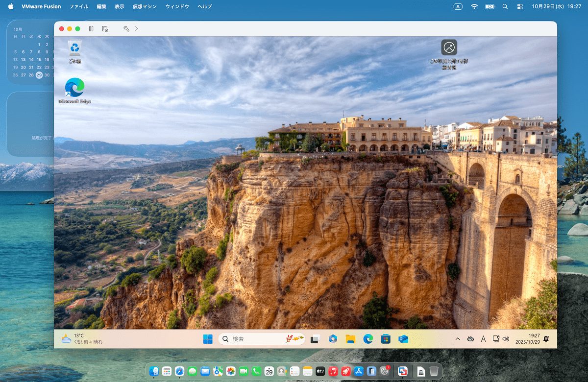Launch FaceTime from the Dock
The width and height of the screenshot is (588, 382).
pos(243,371)
